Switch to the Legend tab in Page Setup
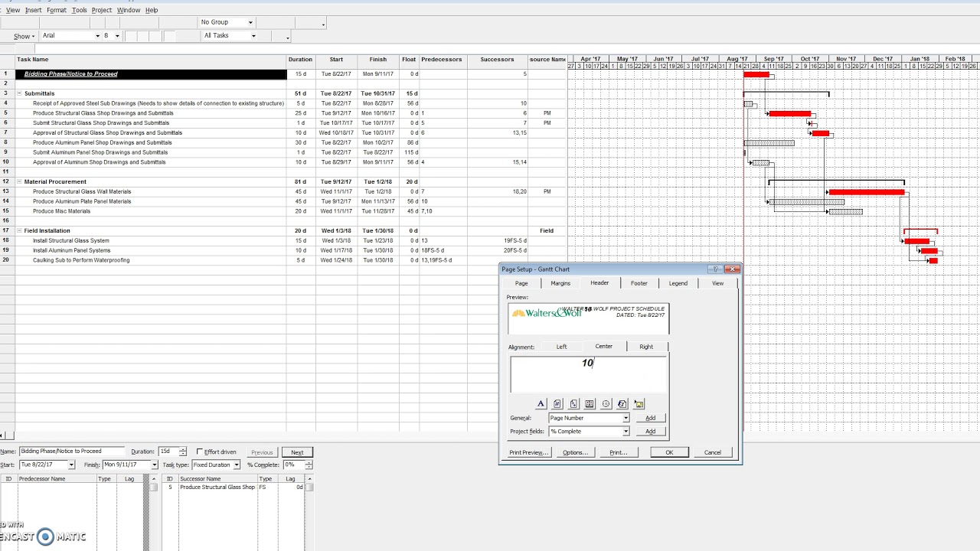Viewport: 980px width, 551px height. coord(678,283)
